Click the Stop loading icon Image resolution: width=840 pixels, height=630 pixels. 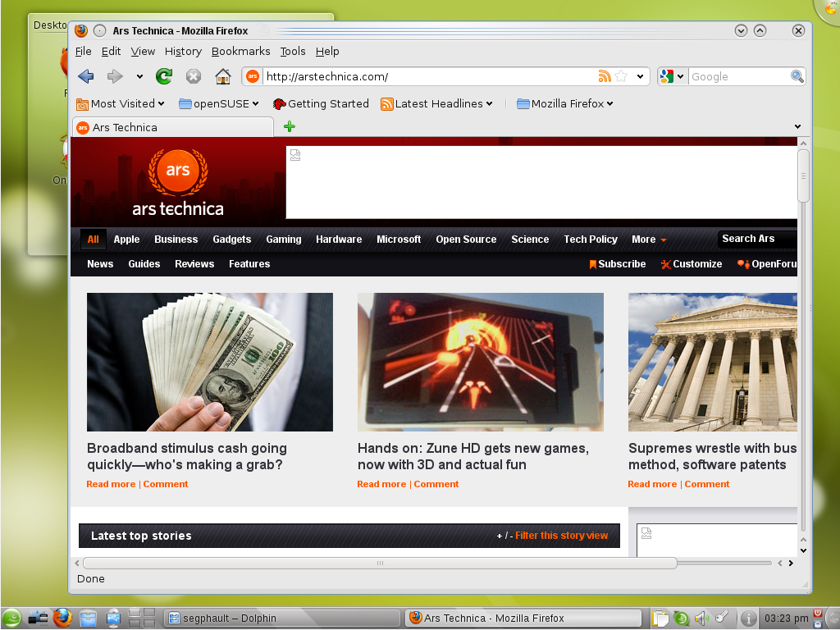click(x=194, y=76)
